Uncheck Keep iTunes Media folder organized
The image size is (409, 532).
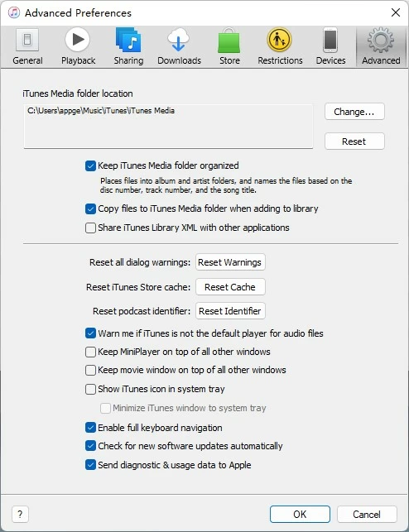90,166
